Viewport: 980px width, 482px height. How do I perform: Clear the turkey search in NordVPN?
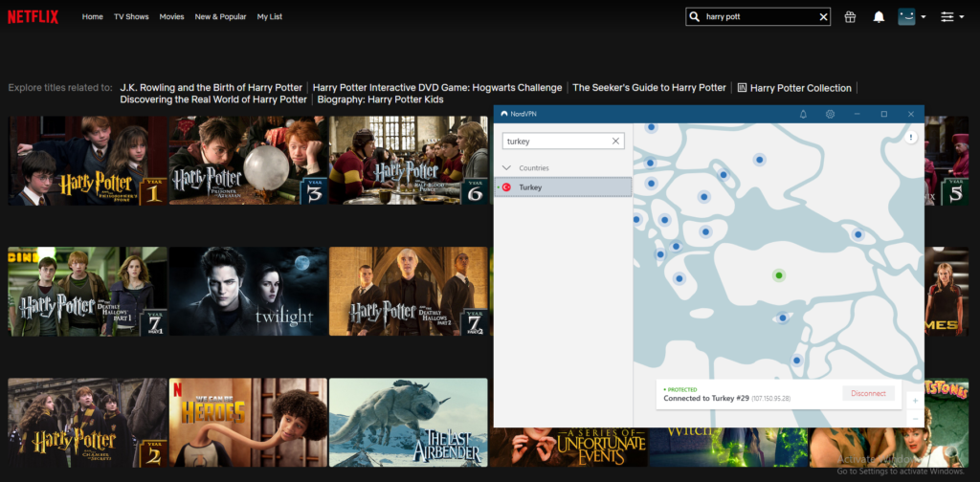[x=615, y=142]
